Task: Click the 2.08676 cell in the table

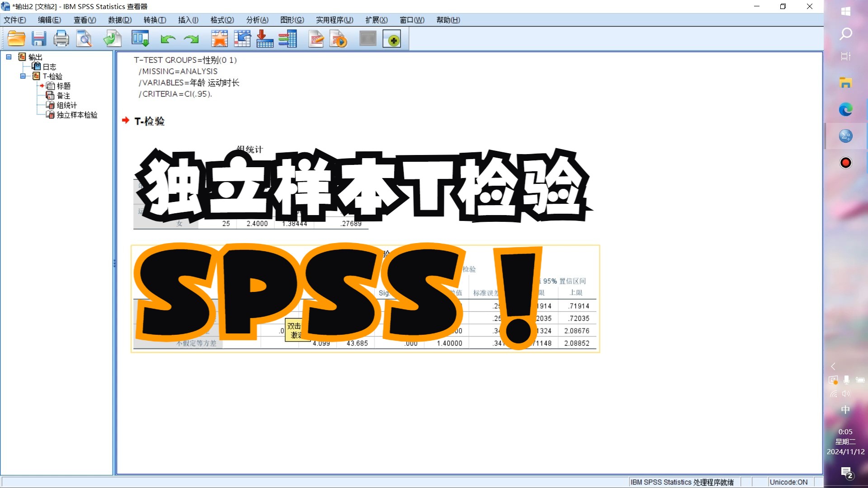Action: tap(576, 331)
